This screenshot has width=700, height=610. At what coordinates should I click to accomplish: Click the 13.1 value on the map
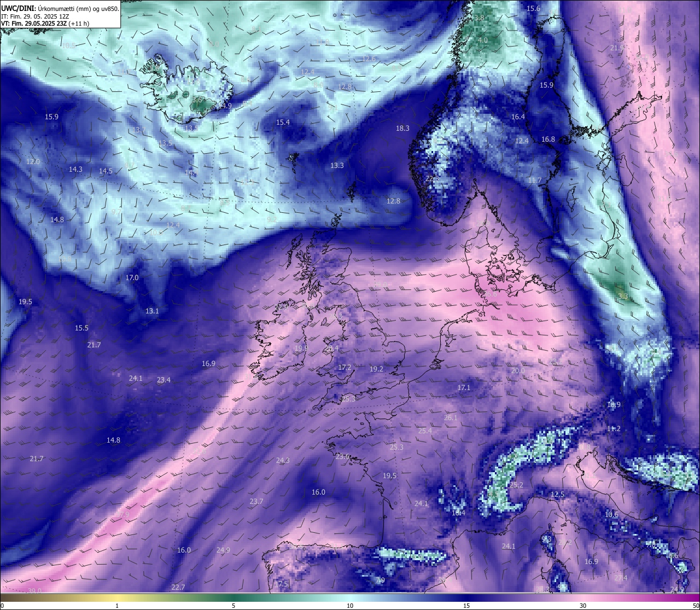click(152, 311)
